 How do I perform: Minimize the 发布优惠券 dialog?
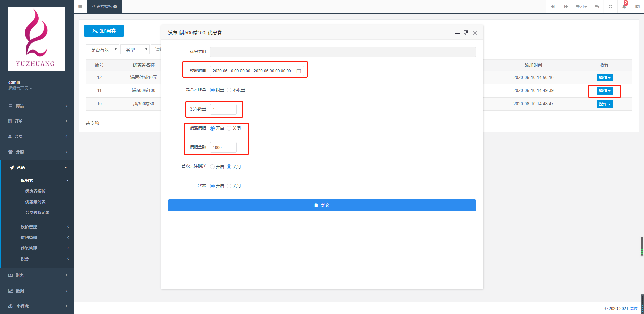click(457, 33)
